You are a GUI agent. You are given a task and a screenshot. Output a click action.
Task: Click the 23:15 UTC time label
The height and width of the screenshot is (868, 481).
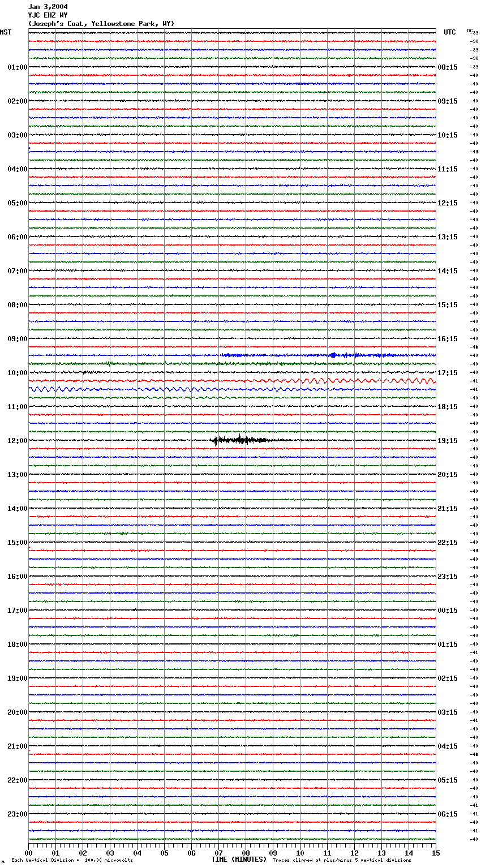click(448, 577)
